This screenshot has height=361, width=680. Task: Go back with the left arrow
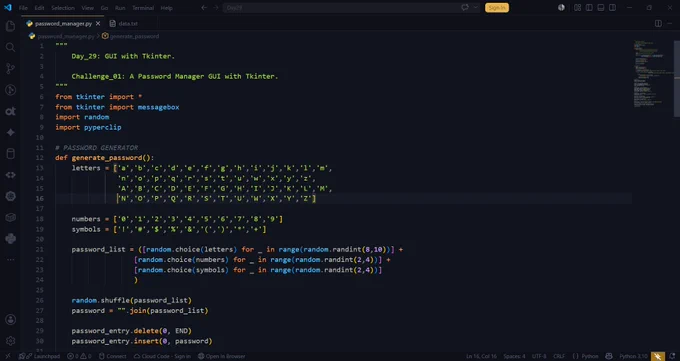pyautogui.click(x=204, y=7)
